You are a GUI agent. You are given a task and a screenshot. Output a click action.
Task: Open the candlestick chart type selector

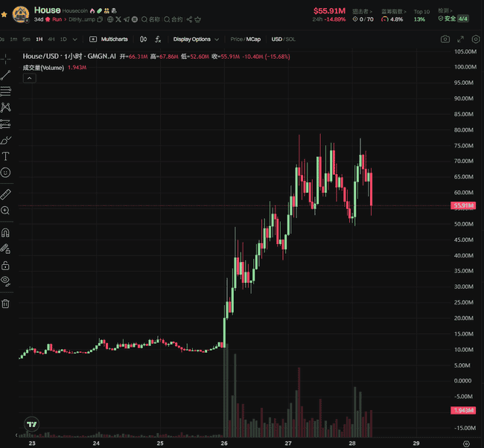143,39
